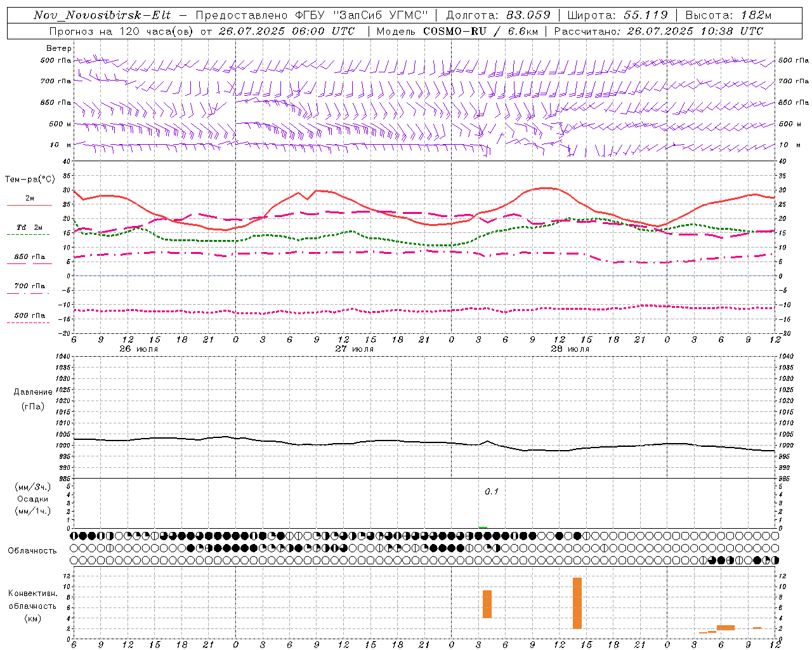Click the small green precipitation bar
This screenshot has height=650, width=812.
pos(483,527)
